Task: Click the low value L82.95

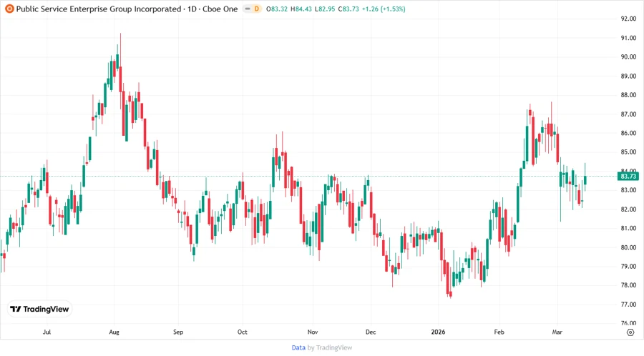Action: click(325, 9)
